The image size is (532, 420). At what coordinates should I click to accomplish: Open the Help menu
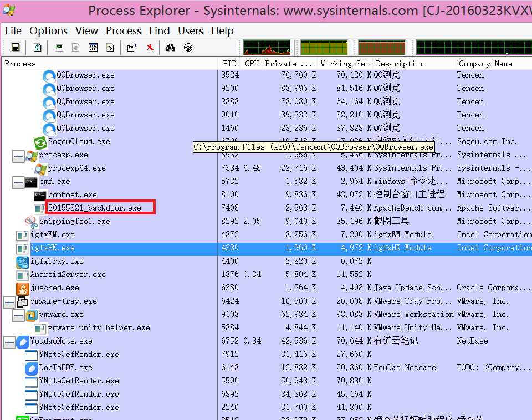click(x=222, y=31)
